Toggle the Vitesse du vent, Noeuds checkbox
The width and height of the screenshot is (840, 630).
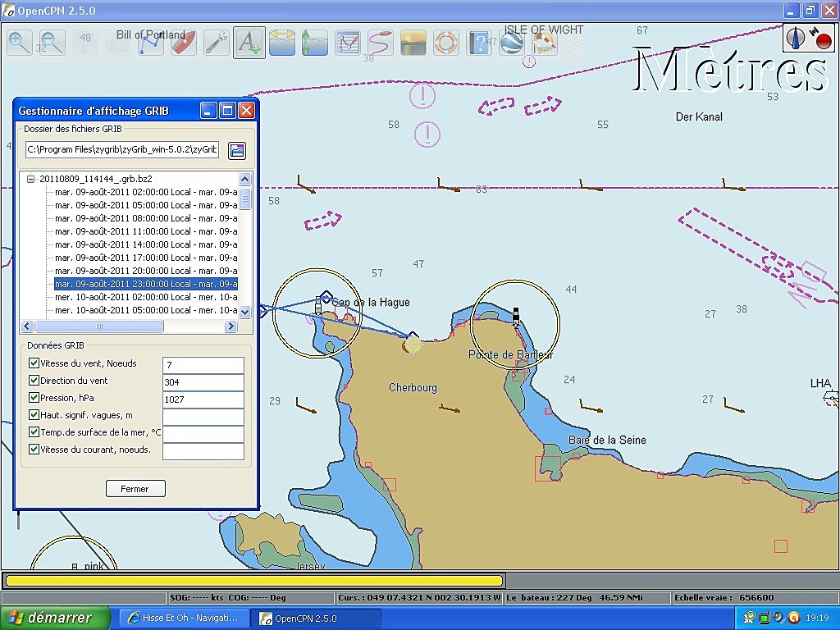[34, 363]
